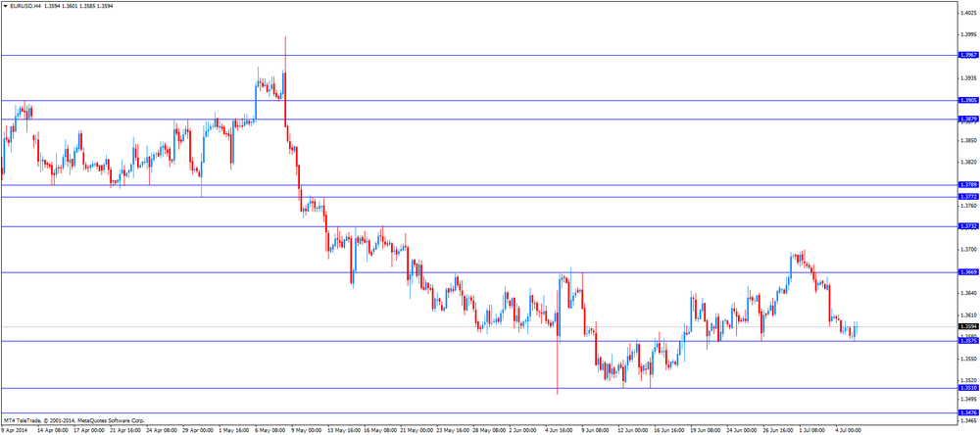Click the 19 Jun 08:00 time label
Image resolution: width=980 pixels, height=435 pixels.
[x=706, y=430]
